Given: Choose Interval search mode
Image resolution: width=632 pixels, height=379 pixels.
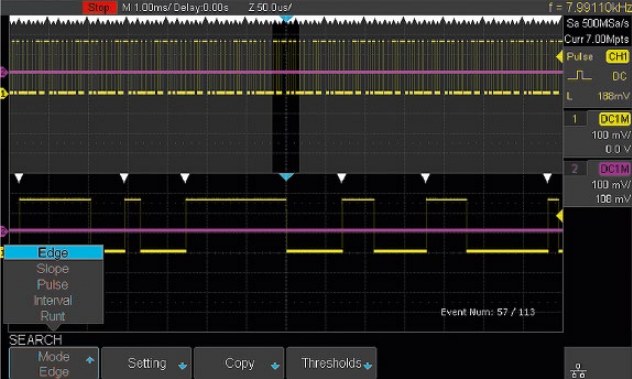Looking at the screenshot, I should tap(53, 300).
